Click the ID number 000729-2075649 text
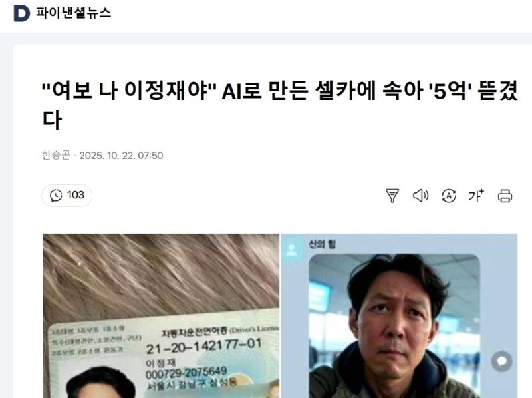The image size is (532, 398). pyautogui.click(x=186, y=373)
